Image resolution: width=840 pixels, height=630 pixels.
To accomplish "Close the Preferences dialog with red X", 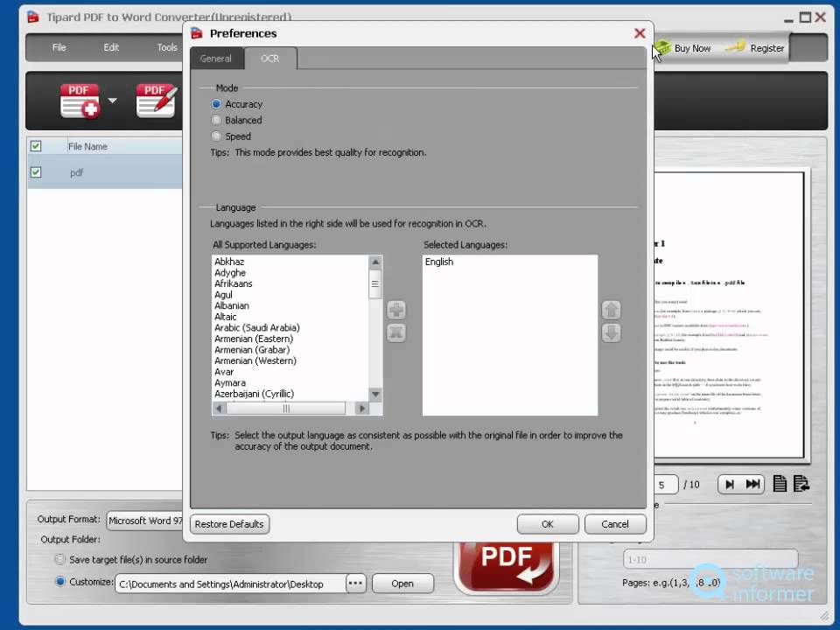I will (640, 33).
